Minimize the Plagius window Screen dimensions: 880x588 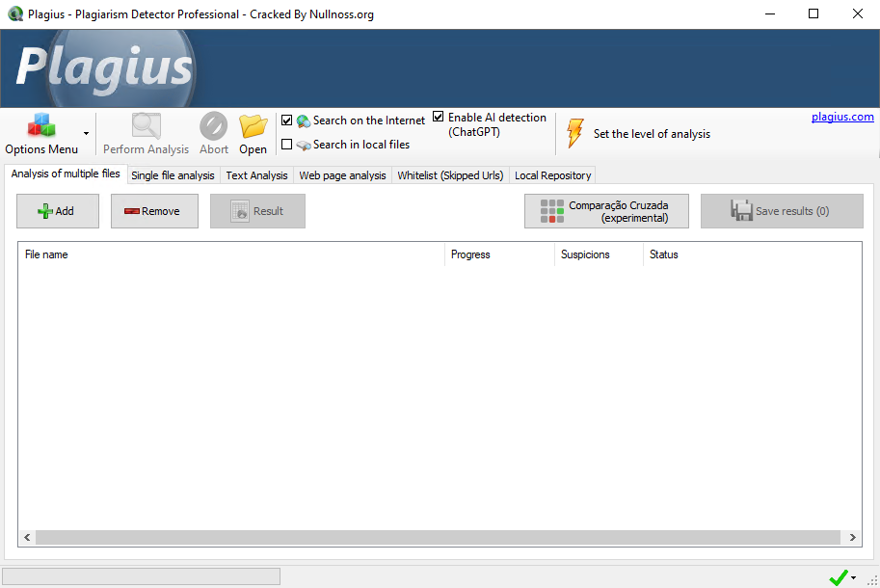770,14
